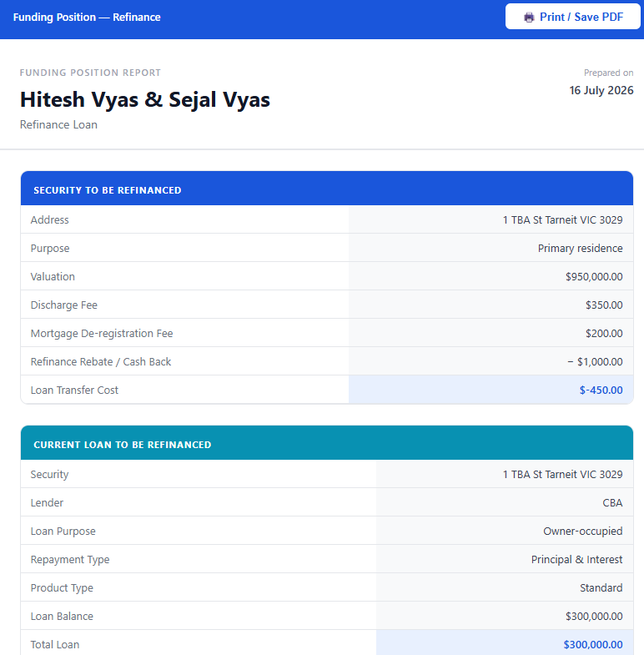The width and height of the screenshot is (644, 655).
Task: Select the Standard product type value
Action: point(601,588)
